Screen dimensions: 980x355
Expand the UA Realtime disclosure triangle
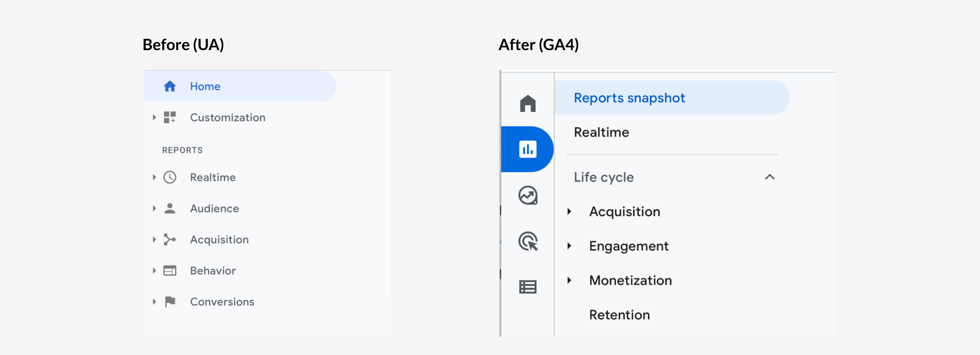154,177
